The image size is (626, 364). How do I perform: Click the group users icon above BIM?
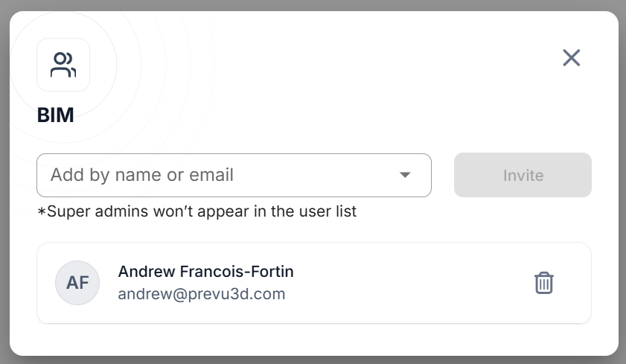tap(63, 65)
